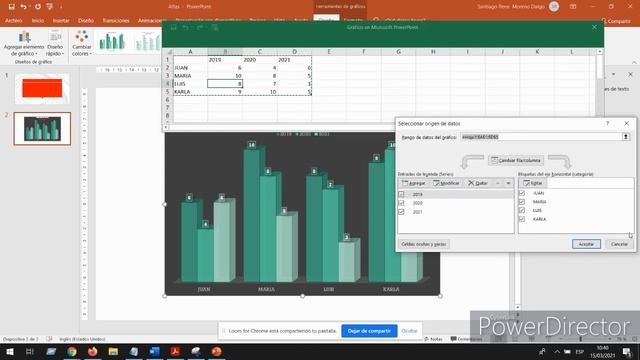Click the Compartir button in PowerPoint
The width and height of the screenshot is (640, 360).
pyautogui.click(x=616, y=21)
